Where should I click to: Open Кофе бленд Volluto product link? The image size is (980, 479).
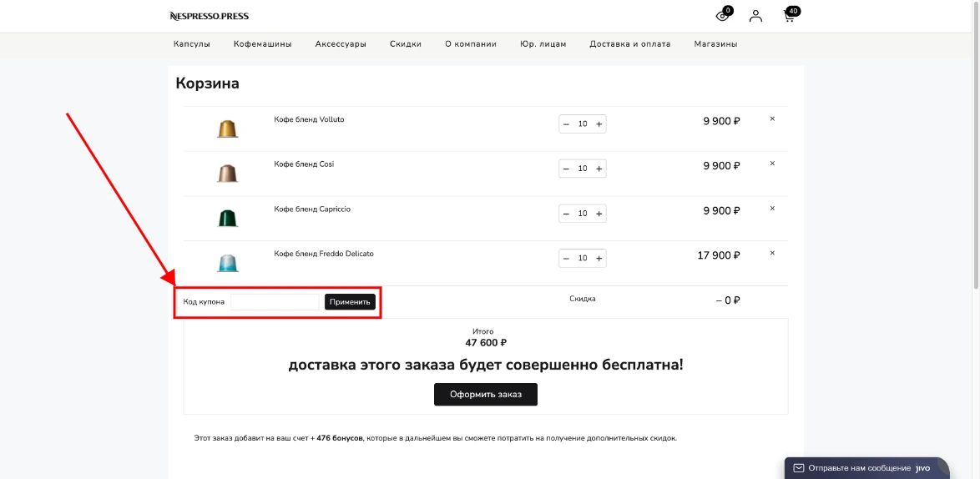point(309,119)
